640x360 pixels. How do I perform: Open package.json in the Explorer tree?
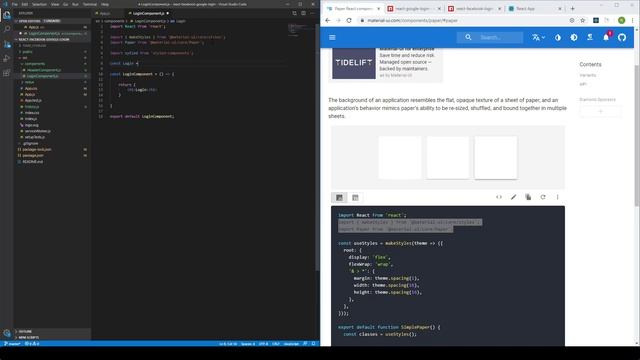(33, 156)
